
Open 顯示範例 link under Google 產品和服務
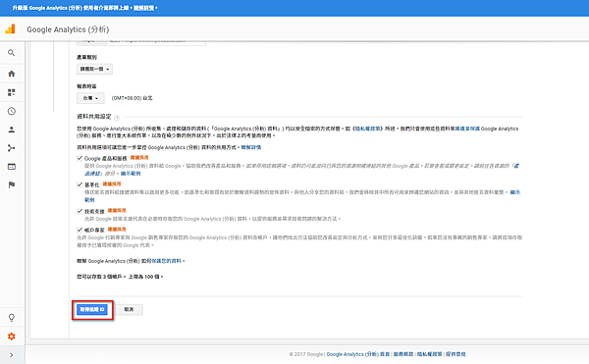tap(131, 174)
